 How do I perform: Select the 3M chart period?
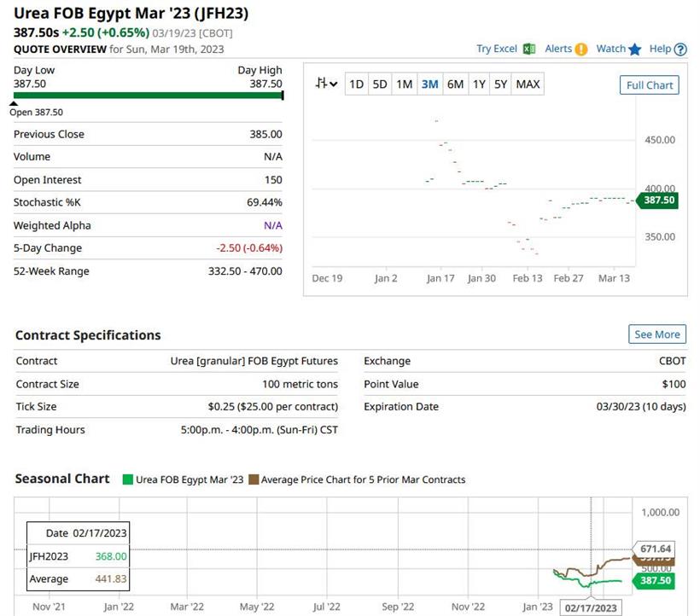tap(429, 84)
